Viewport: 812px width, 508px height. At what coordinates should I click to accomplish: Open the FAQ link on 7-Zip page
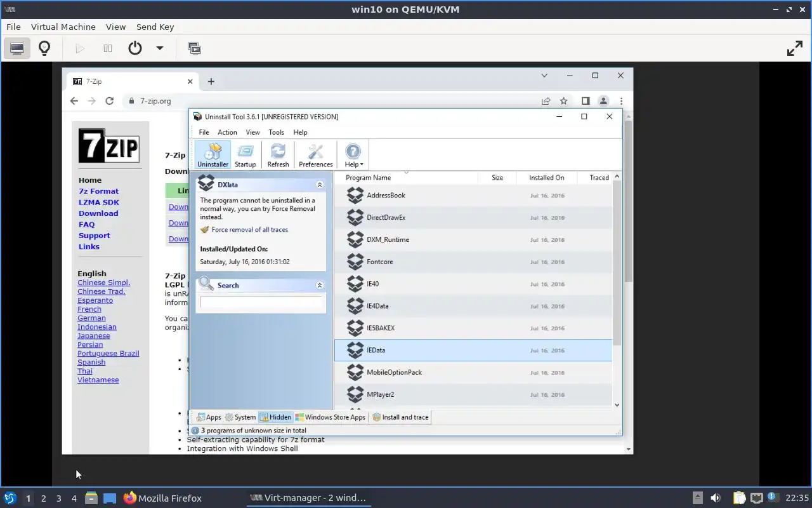(86, 224)
